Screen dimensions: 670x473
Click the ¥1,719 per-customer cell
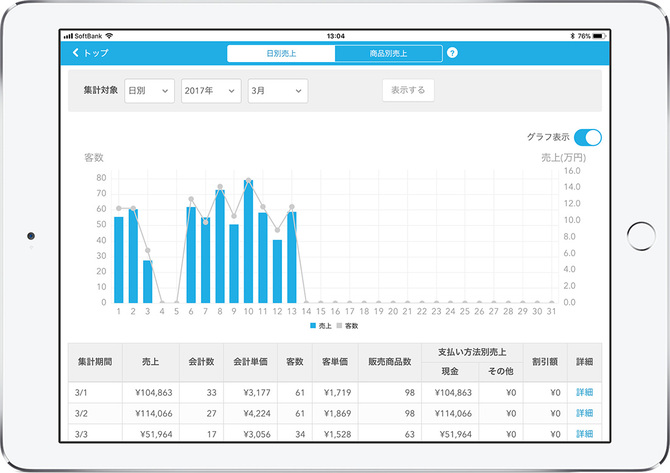337,392
